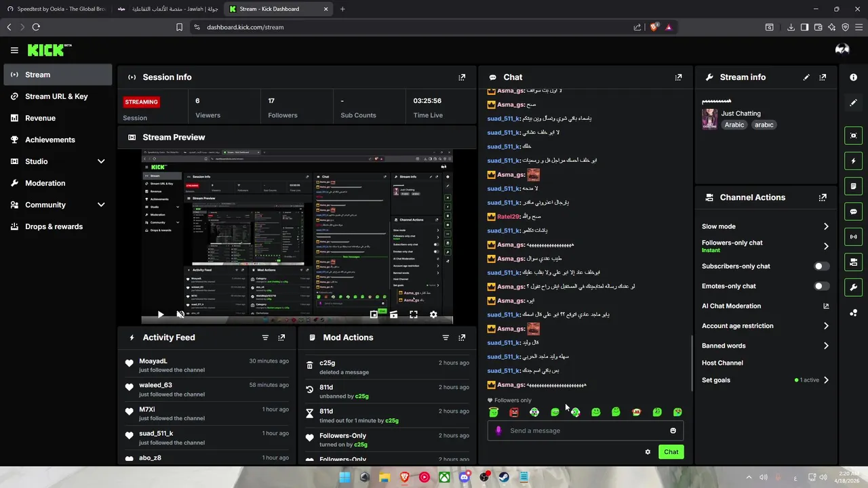Image resolution: width=868 pixels, height=488 pixels.
Task: Click the Arabic tag in Stream info
Action: pyautogui.click(x=734, y=125)
